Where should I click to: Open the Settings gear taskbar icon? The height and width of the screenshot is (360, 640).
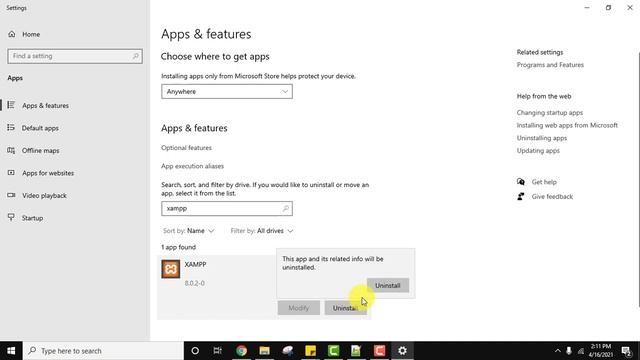point(402,351)
